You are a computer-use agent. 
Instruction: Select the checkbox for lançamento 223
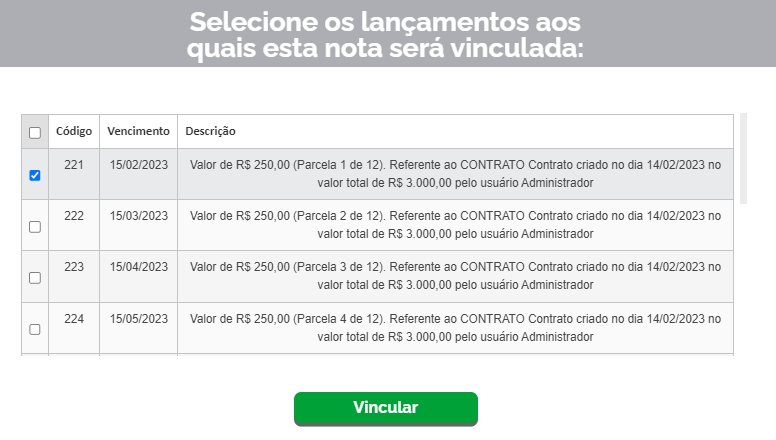click(x=35, y=278)
